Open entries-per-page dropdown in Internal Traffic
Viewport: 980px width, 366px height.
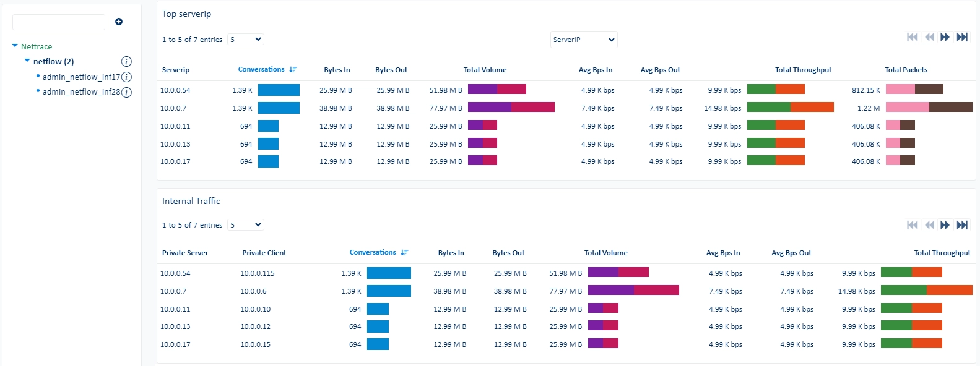(x=246, y=224)
